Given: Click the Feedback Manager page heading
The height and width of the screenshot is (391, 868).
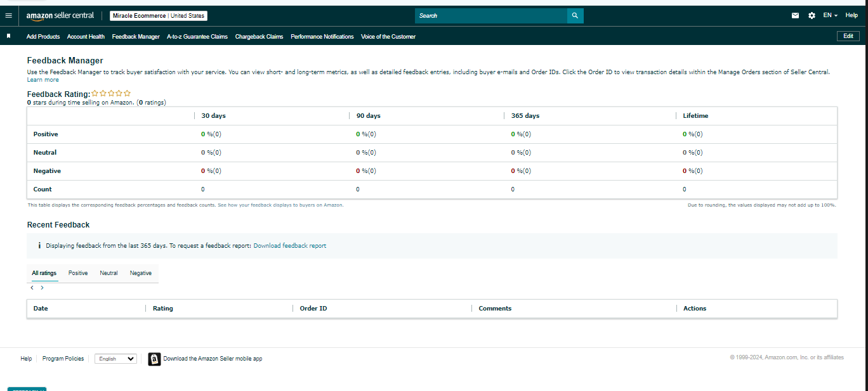Looking at the screenshot, I should [65, 61].
